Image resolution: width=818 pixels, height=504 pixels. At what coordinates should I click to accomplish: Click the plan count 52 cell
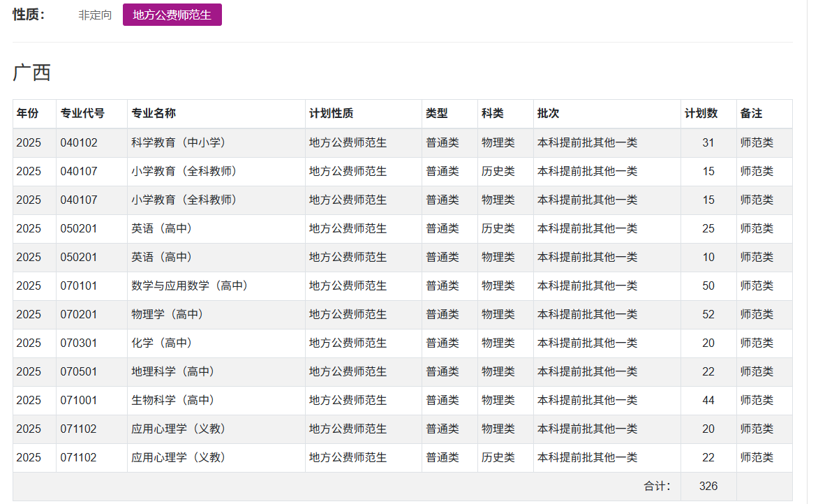708,314
